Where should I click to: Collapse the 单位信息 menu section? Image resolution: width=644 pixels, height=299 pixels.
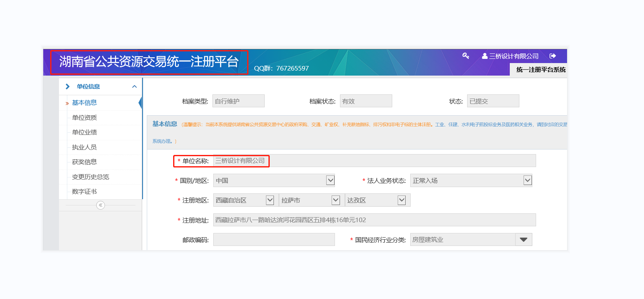point(134,86)
